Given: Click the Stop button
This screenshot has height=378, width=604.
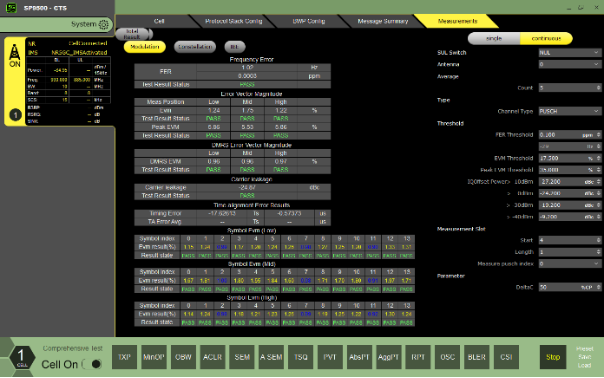Looking at the screenshot, I should tap(553, 357).
